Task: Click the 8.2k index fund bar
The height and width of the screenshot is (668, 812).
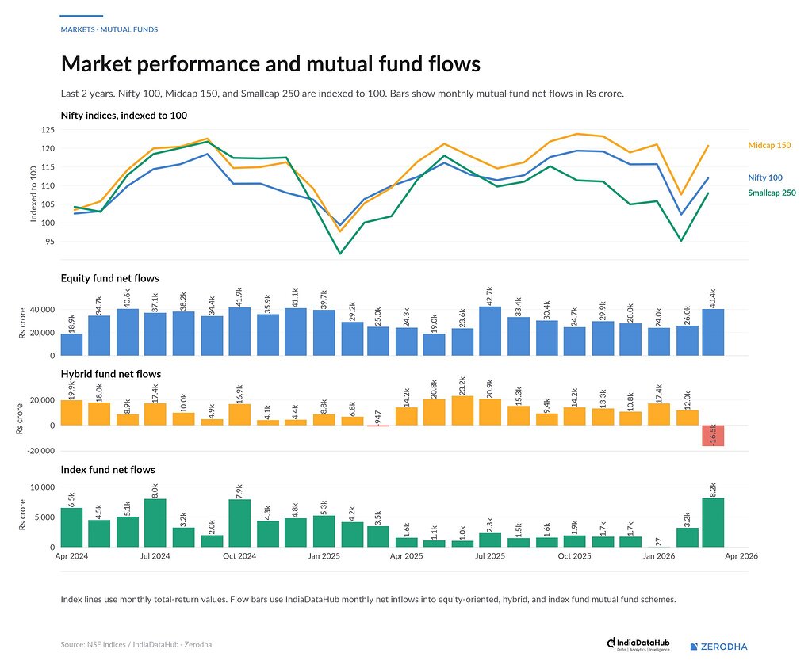Action: click(x=713, y=522)
